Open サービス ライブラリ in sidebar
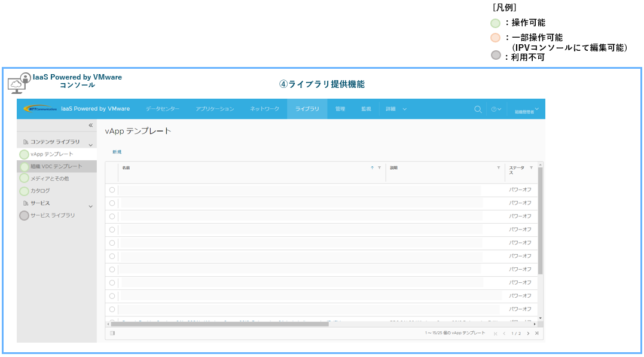The height and width of the screenshot is (357, 644). [x=53, y=215]
